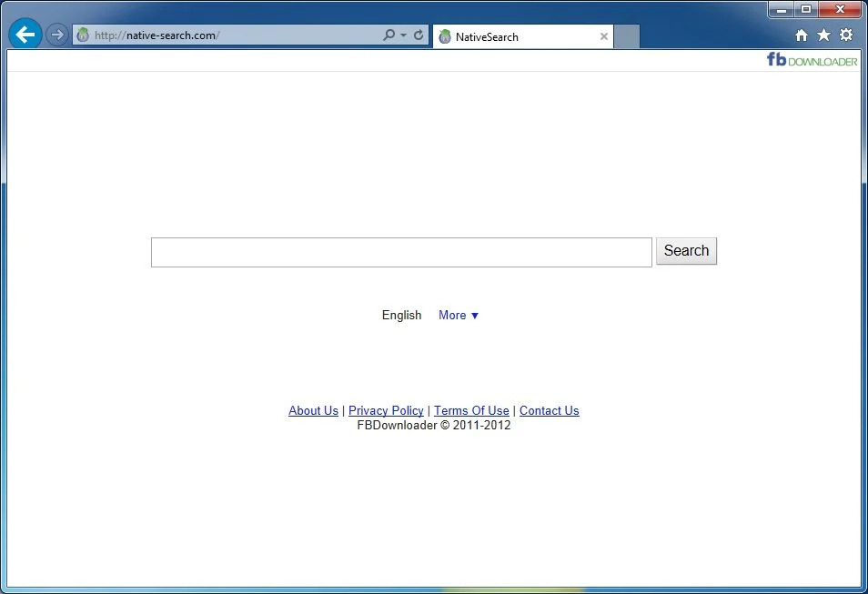Select the English language option
This screenshot has height=594, width=868.
point(401,315)
